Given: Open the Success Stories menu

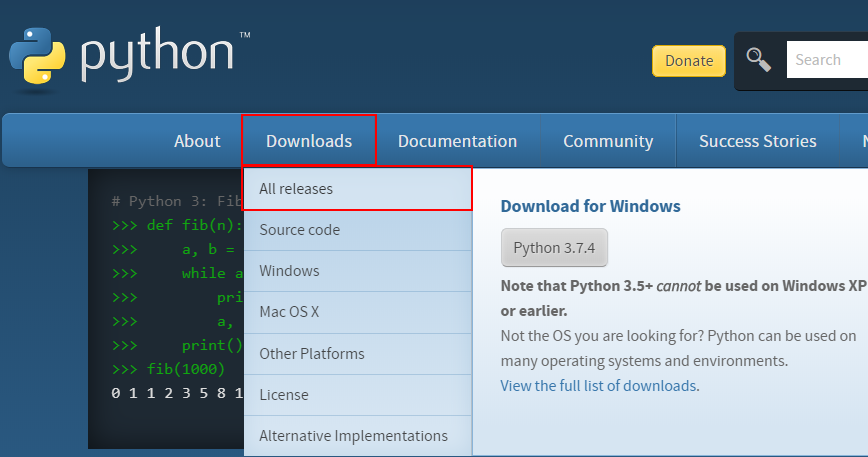Looking at the screenshot, I should click(757, 141).
